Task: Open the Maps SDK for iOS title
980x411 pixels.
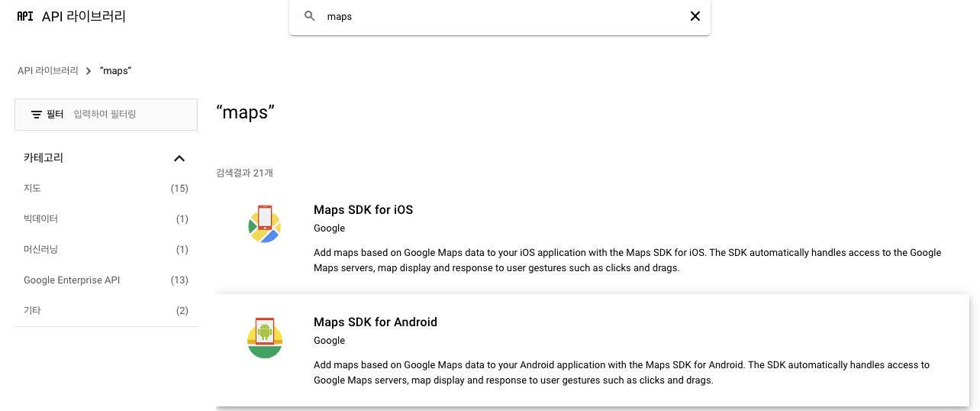Action: tap(363, 210)
